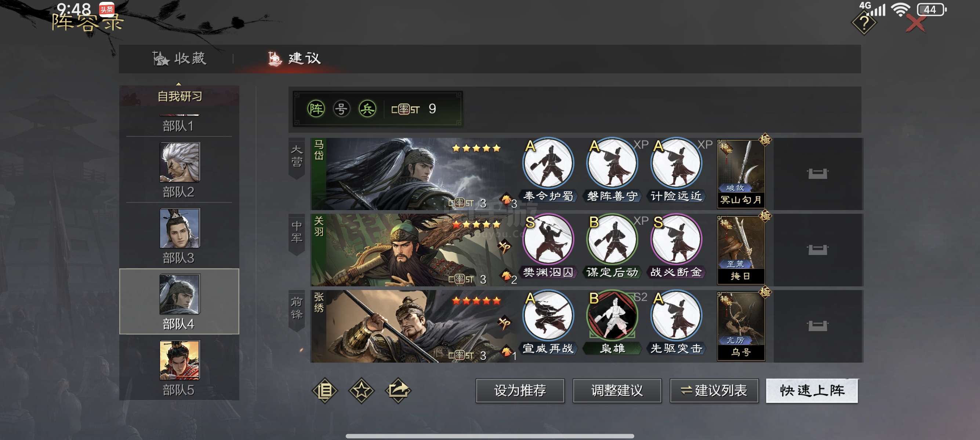
Task: Open the 战炎断金 skill icon
Action: coord(676,239)
